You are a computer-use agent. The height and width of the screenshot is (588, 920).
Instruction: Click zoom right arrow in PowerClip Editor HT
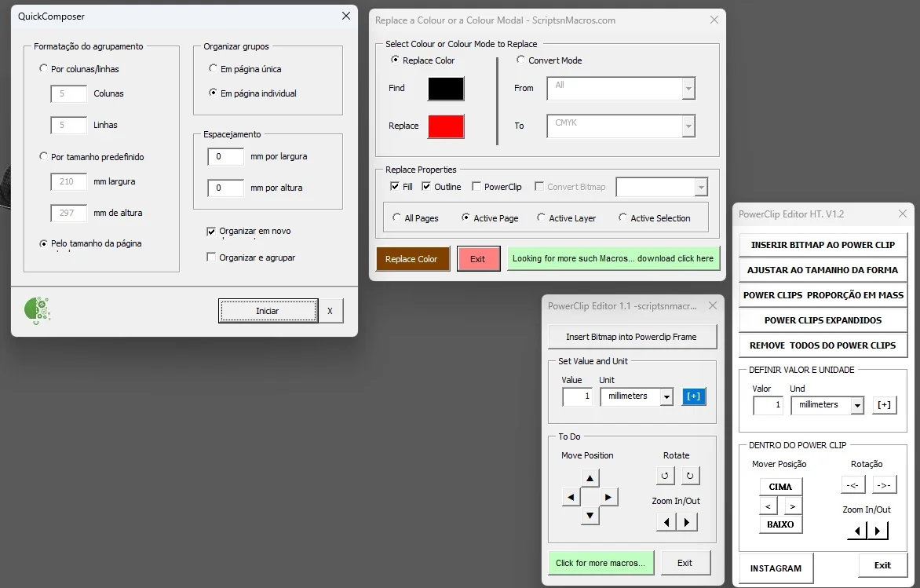pos(878,531)
